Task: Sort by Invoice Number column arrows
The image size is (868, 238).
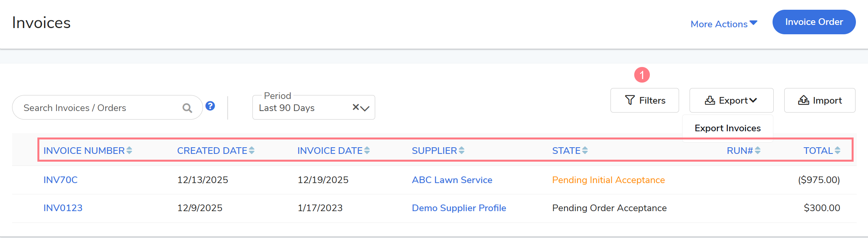Action: click(x=129, y=150)
